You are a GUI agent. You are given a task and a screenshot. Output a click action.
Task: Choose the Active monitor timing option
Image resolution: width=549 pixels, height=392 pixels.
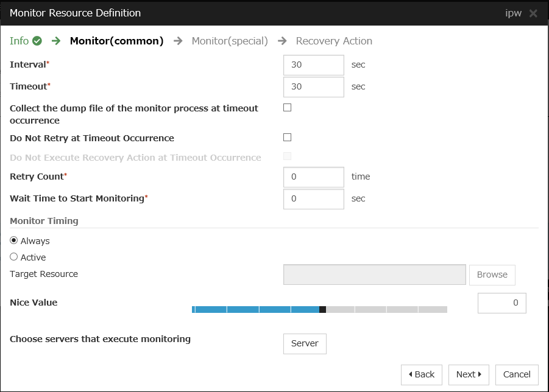coord(14,257)
